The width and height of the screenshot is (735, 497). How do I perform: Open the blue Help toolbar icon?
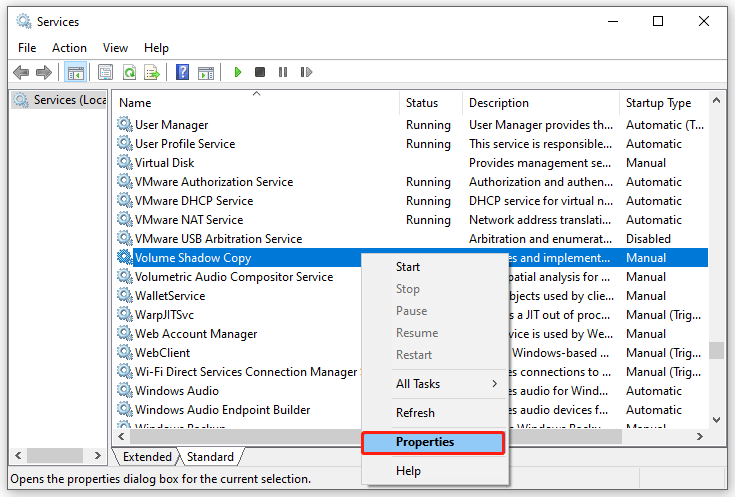click(x=183, y=72)
